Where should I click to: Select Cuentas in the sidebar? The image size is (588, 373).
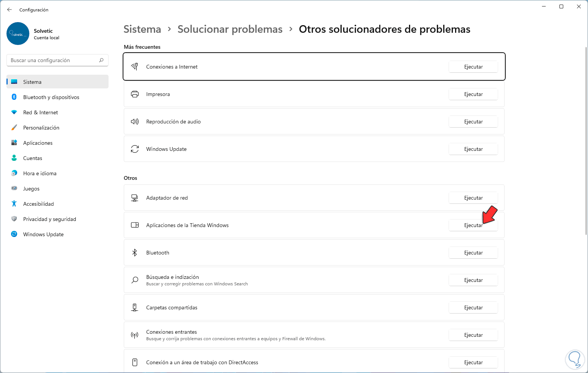coord(33,158)
